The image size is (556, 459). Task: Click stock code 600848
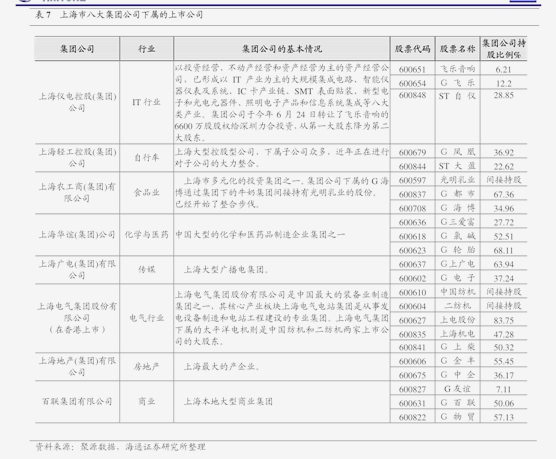(412, 95)
